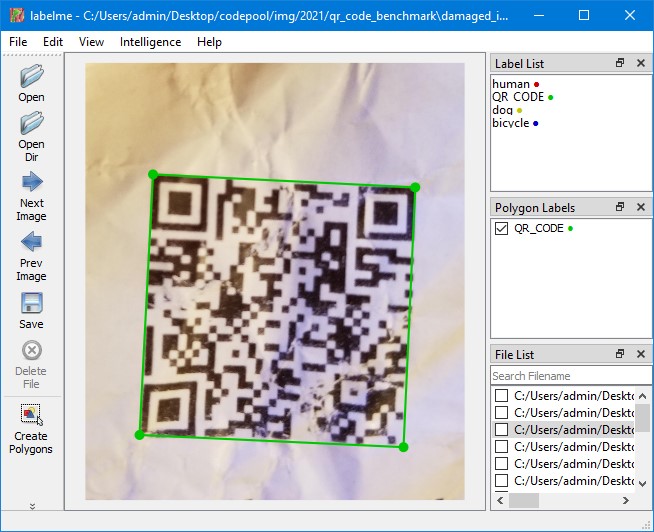
Task: Click the Open file icon
Action: [x=31, y=76]
